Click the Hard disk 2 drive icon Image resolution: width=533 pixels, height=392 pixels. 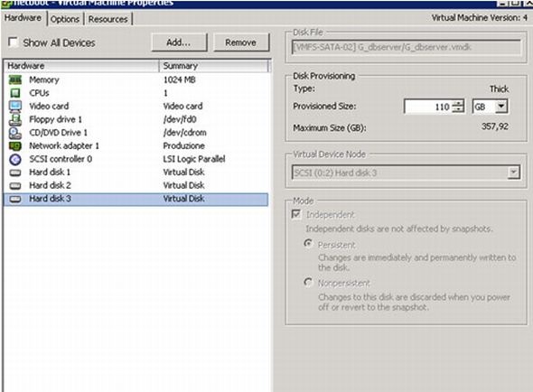[x=15, y=186]
